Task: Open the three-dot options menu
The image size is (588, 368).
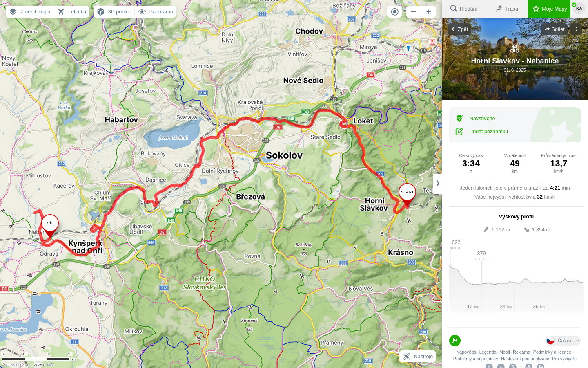Action: (x=576, y=29)
